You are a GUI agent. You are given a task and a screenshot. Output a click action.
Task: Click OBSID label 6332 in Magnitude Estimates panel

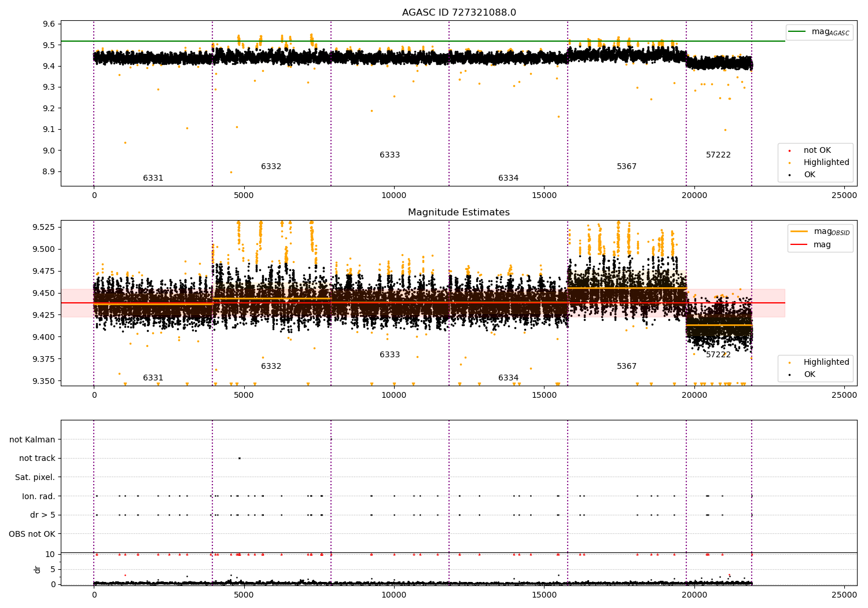tap(271, 367)
